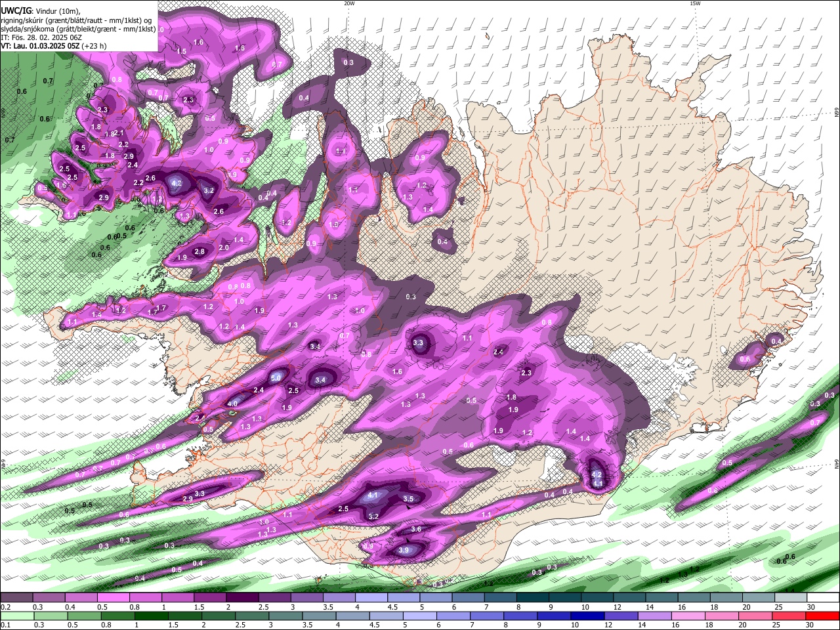Select the upper legend swatch between 4 and 4.5
840x630 pixels.
(x=371, y=598)
